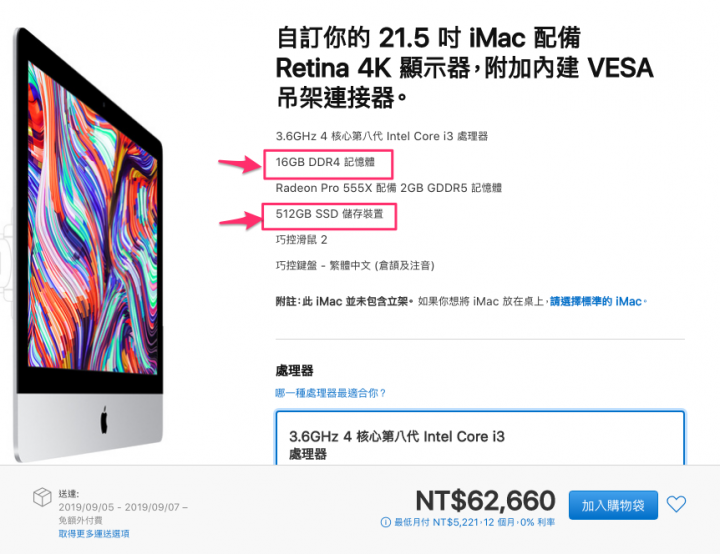Click the 最低月付 NT$5,221 installment text
This screenshot has width=720, height=554.
point(475,522)
